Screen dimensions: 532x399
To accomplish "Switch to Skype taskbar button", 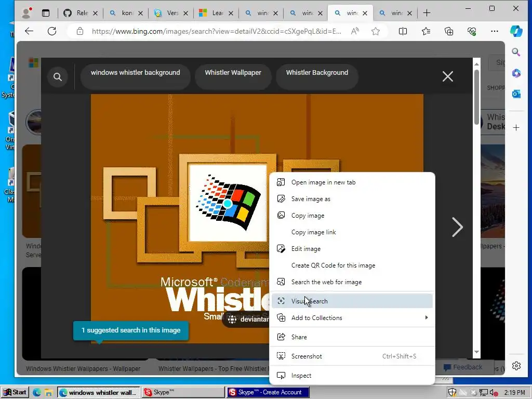I will (x=183, y=392).
